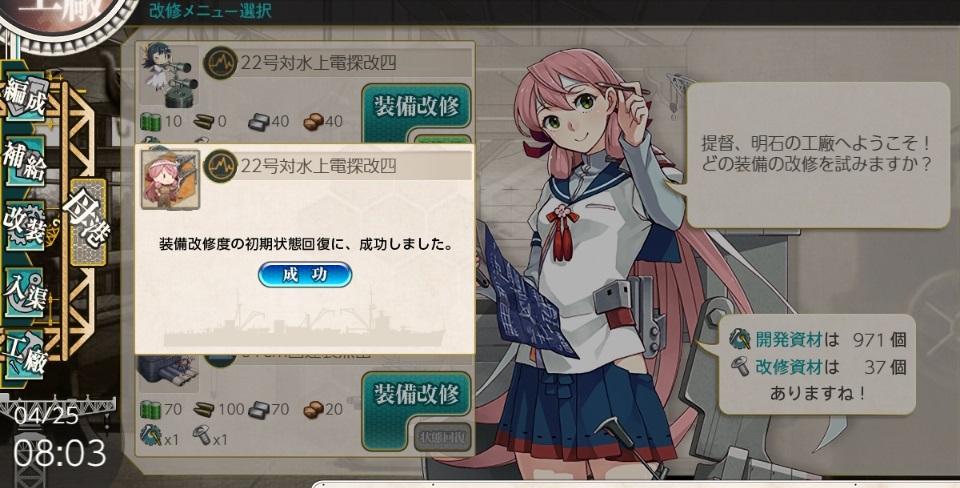Viewport: 960px width, 488px height.
Task: Click the 開発資材 development material icon
Action: (x=740, y=339)
